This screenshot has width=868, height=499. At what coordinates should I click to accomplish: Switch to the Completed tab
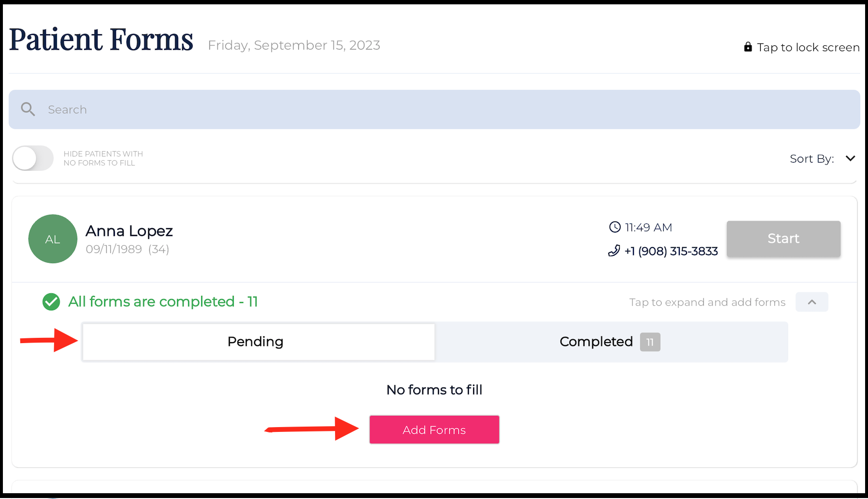click(596, 342)
